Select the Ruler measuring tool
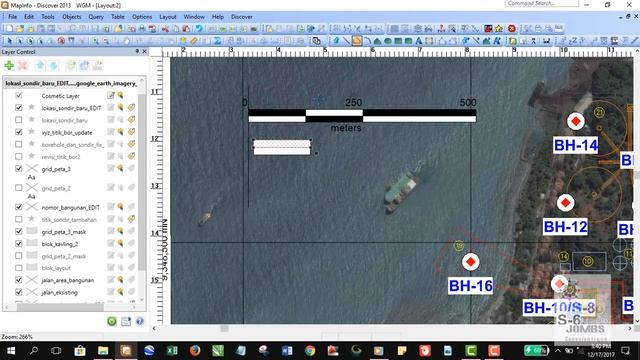The image size is (640, 360). point(194,41)
